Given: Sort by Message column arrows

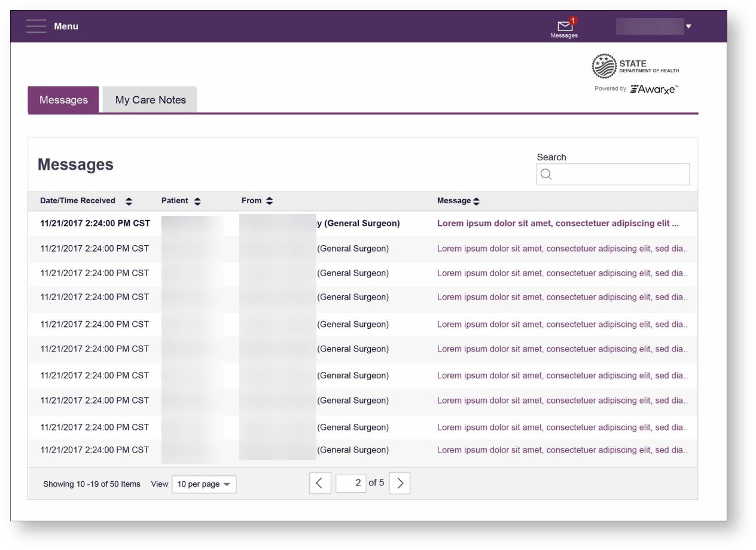Looking at the screenshot, I should (476, 201).
